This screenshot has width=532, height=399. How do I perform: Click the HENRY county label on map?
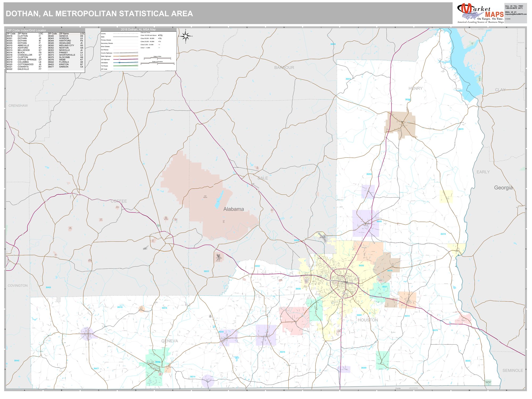pos(415,88)
